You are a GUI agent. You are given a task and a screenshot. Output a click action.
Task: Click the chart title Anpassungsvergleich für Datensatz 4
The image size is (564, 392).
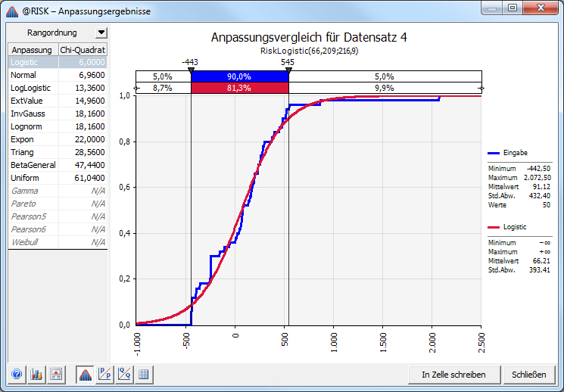click(309, 37)
